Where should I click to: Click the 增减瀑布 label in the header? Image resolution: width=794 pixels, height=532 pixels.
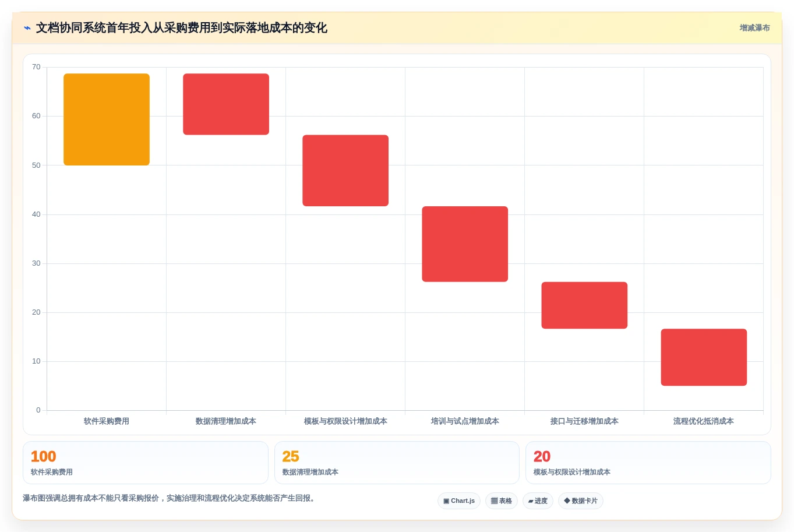click(x=754, y=28)
